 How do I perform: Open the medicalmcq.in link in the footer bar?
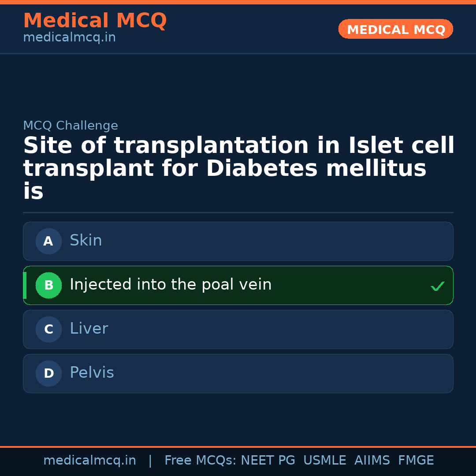tap(89, 461)
